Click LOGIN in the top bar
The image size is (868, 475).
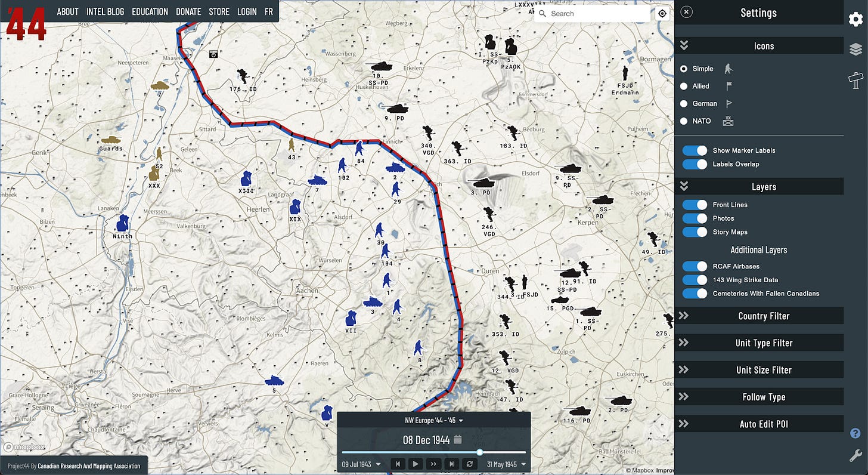coord(247,11)
